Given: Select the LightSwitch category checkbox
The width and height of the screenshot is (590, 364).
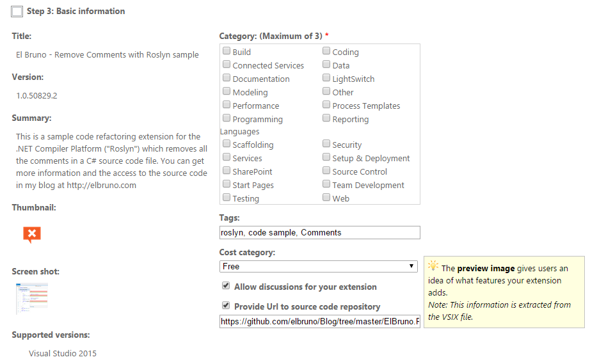Looking at the screenshot, I should coord(326,78).
